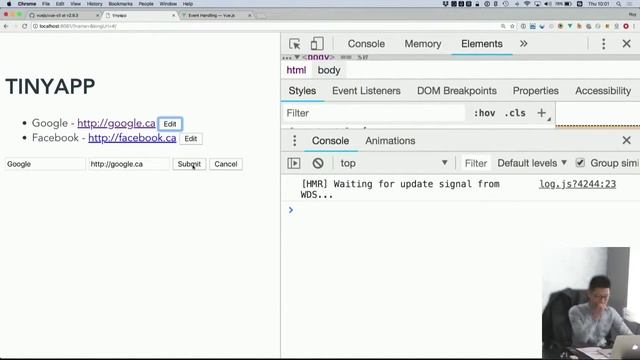Click the red Opera-style extension icon

pos(626,26)
